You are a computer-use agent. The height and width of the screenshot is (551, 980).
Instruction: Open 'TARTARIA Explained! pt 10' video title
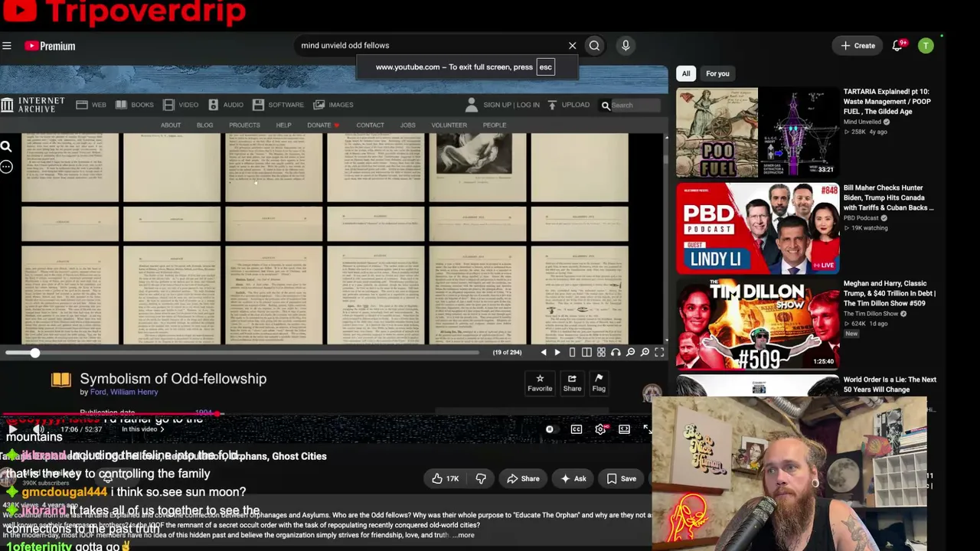click(888, 101)
